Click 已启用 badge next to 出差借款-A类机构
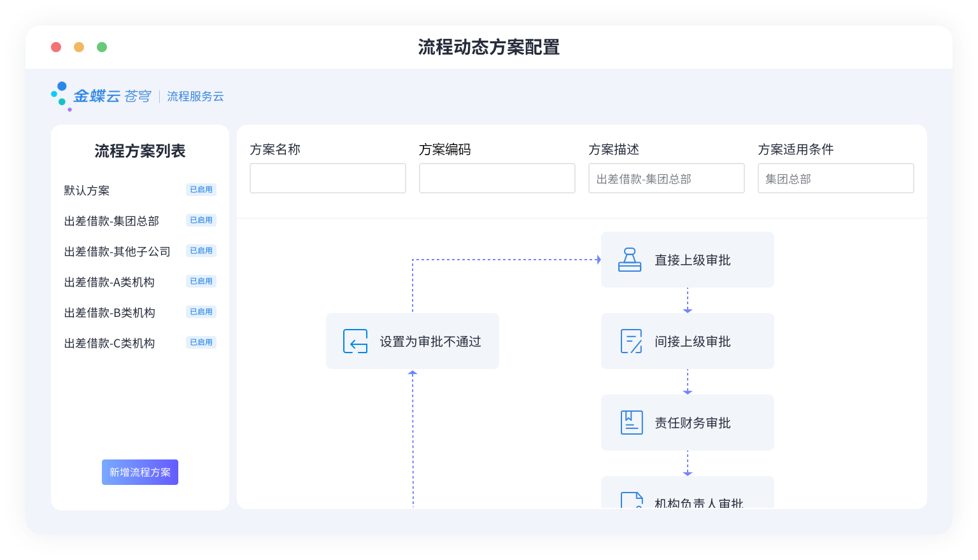The height and width of the screenshot is (560, 978). (x=201, y=281)
